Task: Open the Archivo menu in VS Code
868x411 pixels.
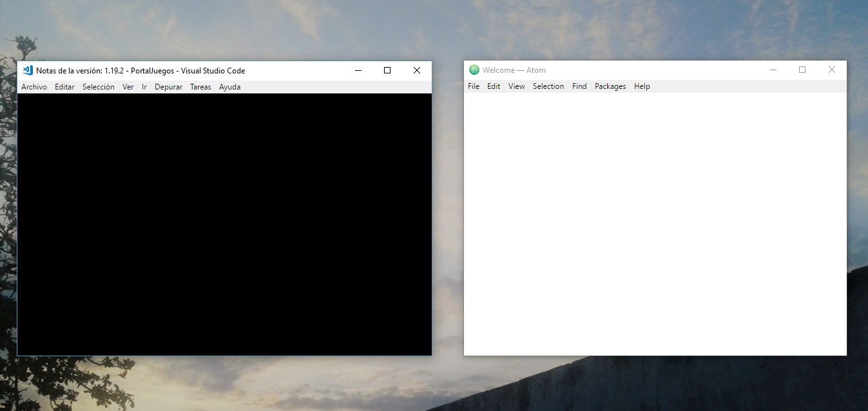Action: [34, 86]
